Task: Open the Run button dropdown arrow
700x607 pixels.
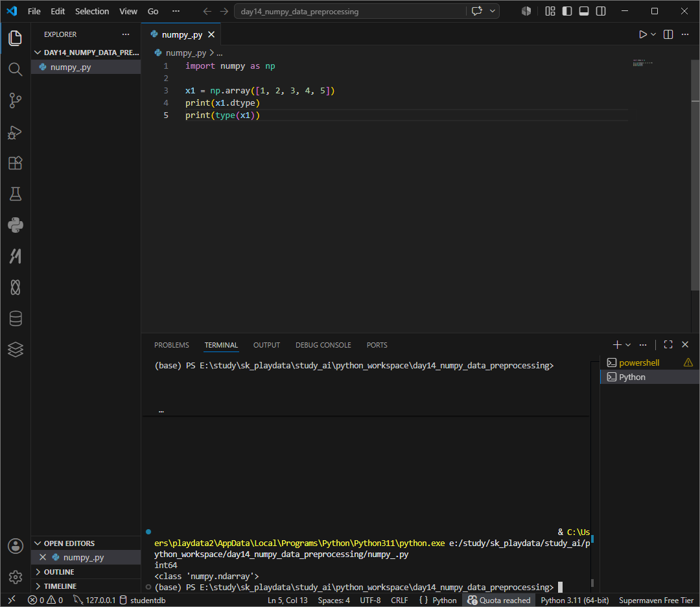Action: coord(653,34)
